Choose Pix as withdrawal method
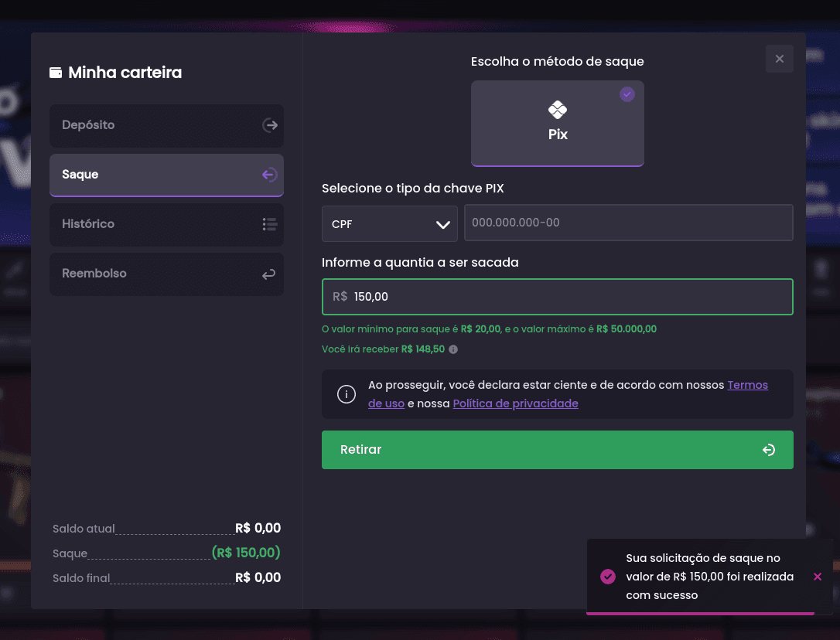840x640 pixels. point(557,123)
